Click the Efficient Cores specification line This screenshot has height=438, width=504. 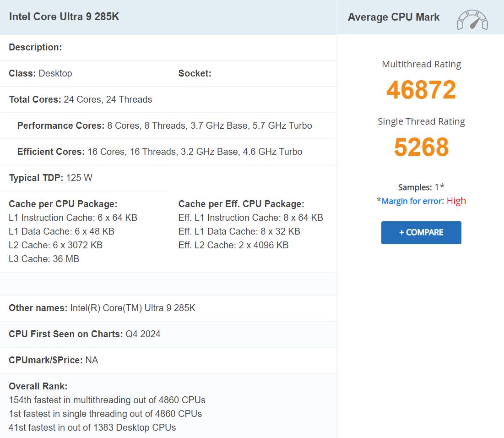[160, 152]
